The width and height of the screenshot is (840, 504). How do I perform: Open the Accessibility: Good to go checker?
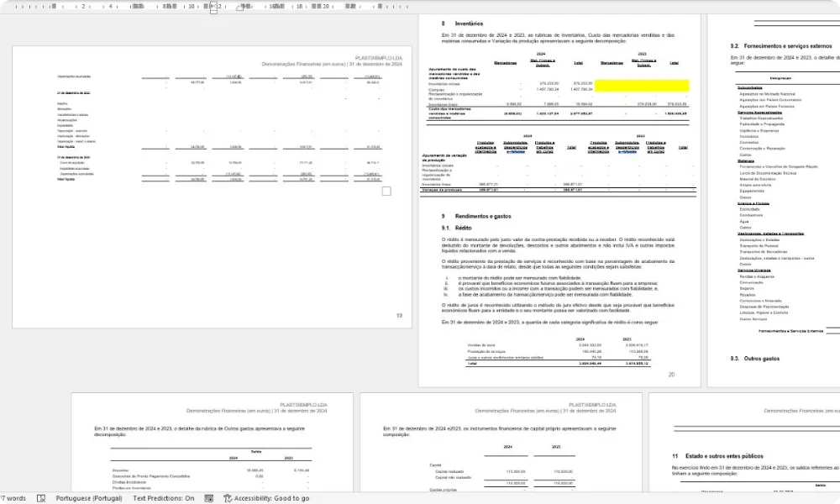point(266,498)
